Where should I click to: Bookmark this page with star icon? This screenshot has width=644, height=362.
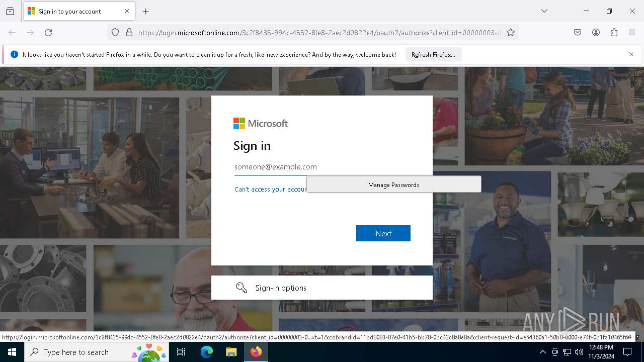point(511,33)
